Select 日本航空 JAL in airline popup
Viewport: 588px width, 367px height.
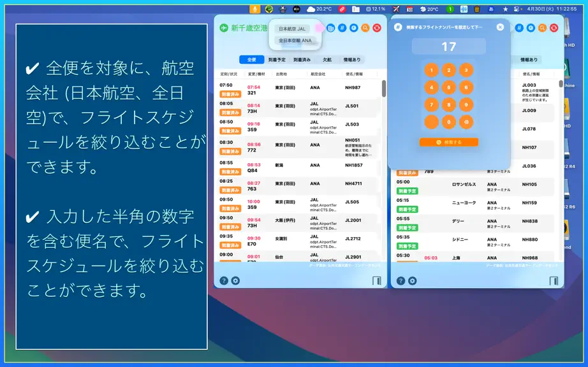pos(292,29)
